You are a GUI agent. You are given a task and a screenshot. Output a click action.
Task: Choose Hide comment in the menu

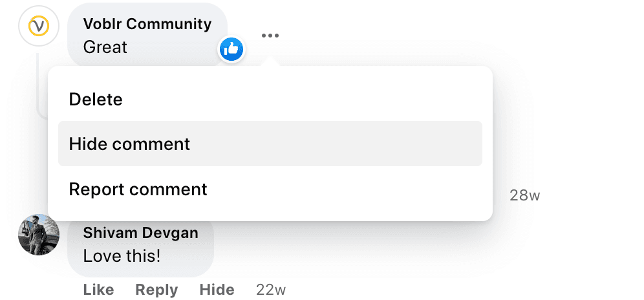point(129,144)
